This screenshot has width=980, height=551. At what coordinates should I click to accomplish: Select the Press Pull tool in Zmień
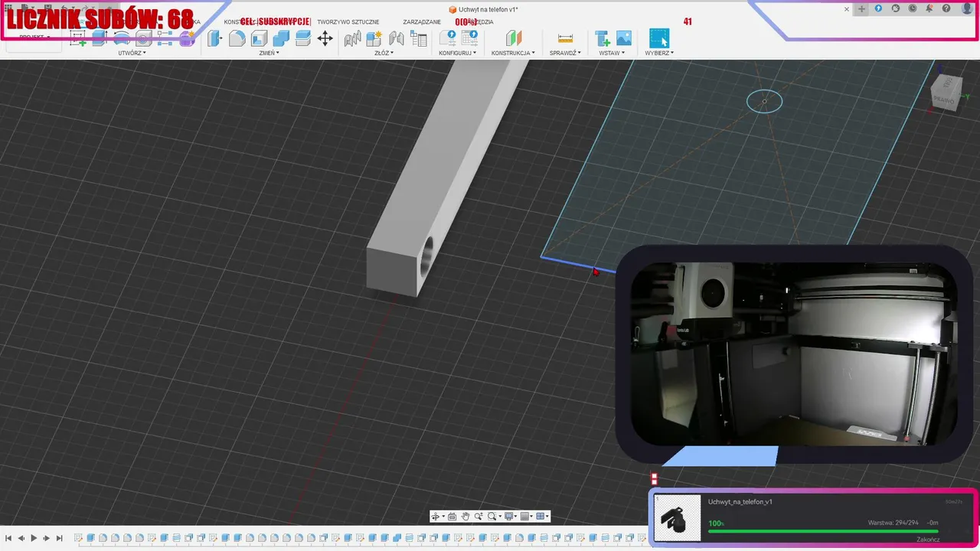[x=215, y=38]
